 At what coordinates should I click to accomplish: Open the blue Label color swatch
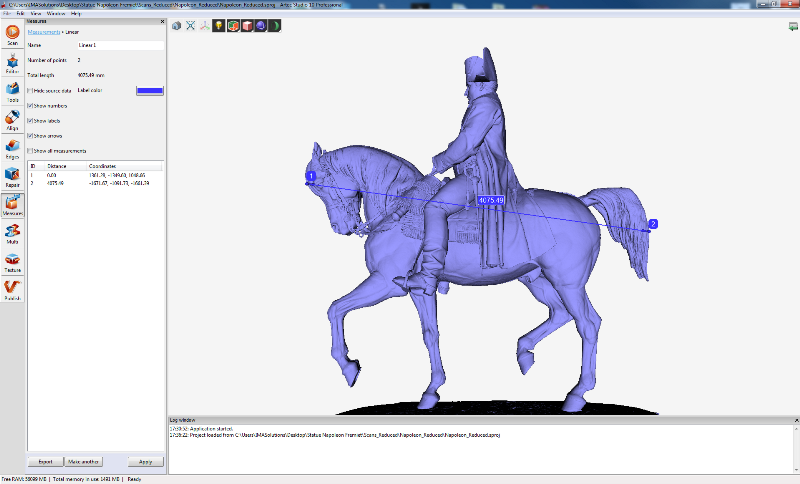(150, 91)
